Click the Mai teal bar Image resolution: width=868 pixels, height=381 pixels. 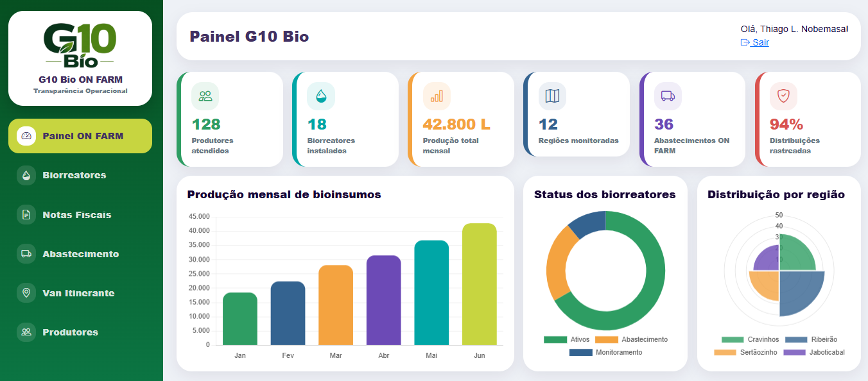(431, 292)
